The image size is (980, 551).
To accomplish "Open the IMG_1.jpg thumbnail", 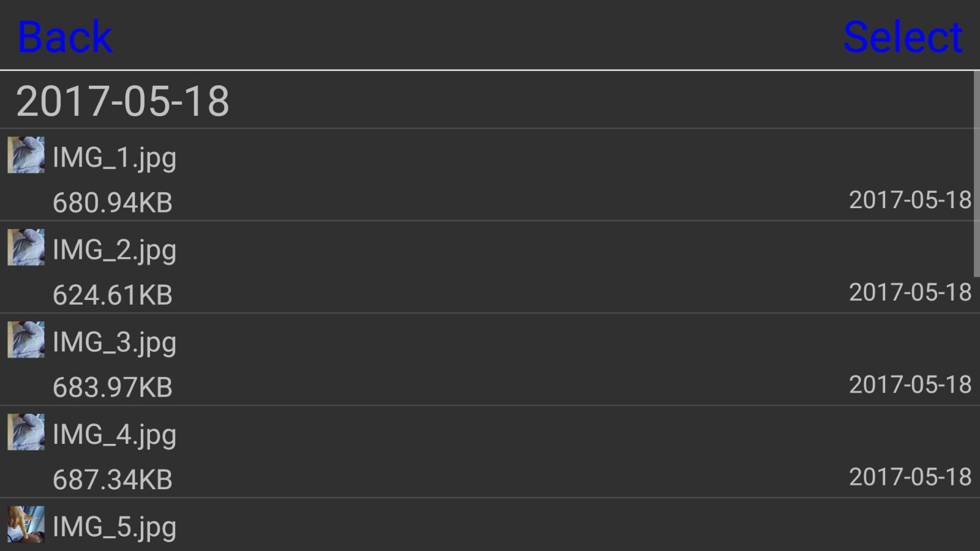I will (26, 155).
